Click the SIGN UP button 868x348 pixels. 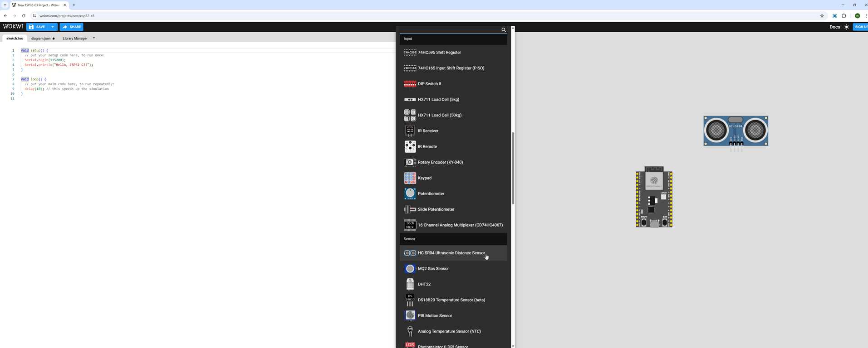[x=861, y=27]
